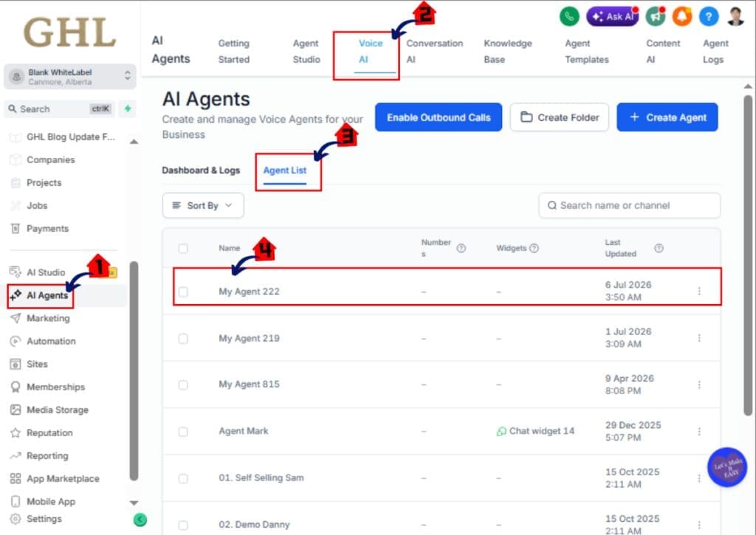Open Automation in the sidebar

click(x=51, y=341)
